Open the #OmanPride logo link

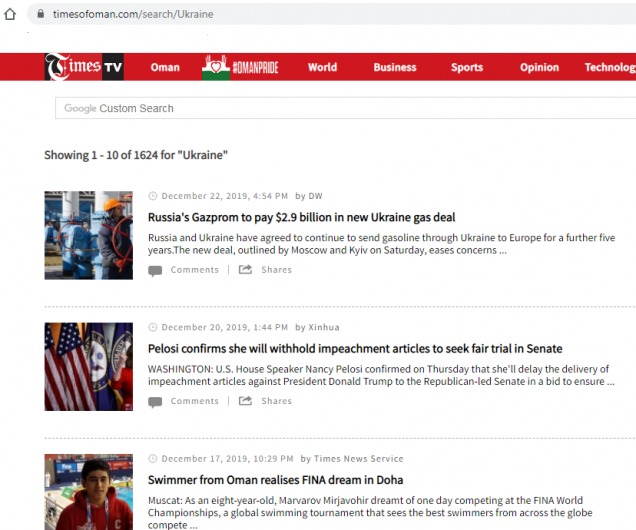[x=240, y=67]
